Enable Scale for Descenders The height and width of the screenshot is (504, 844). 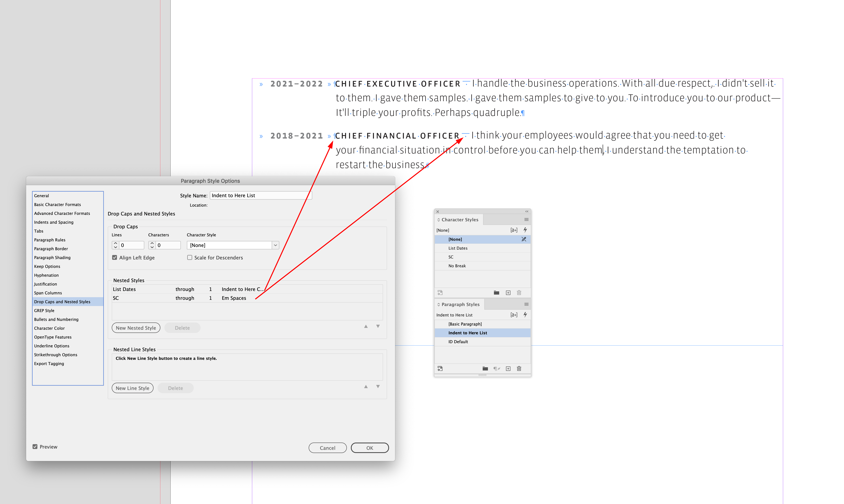[190, 257]
